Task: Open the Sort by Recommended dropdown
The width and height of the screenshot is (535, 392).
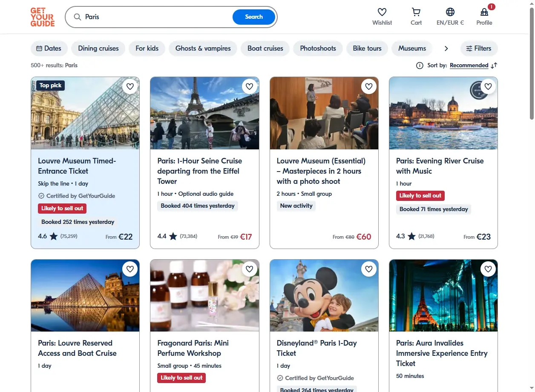Action: 469,66
